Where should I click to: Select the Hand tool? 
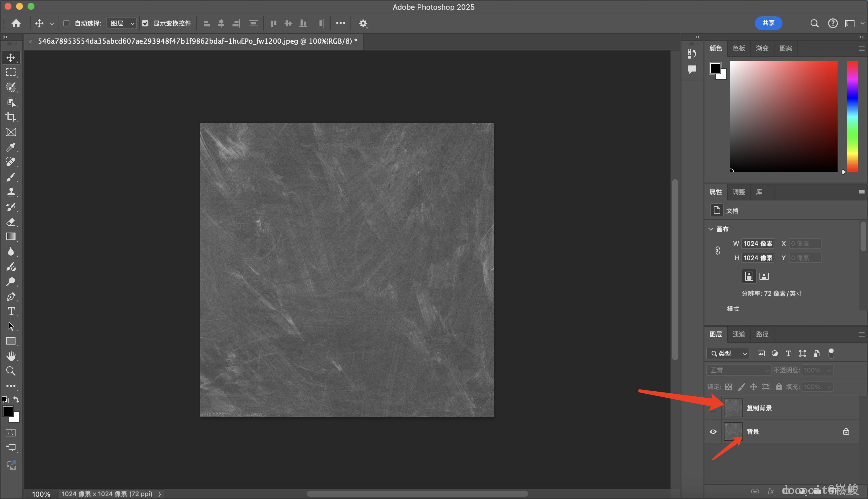click(x=11, y=356)
